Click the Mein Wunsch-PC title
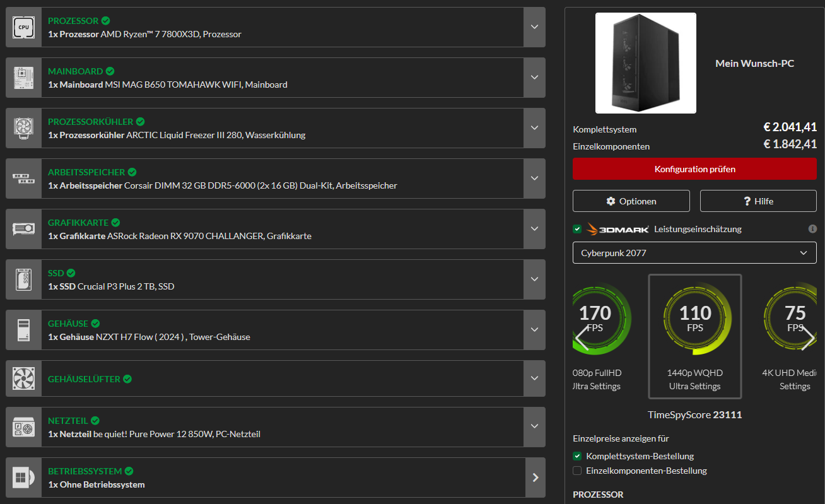Screen dimensions: 825x504 pos(754,63)
